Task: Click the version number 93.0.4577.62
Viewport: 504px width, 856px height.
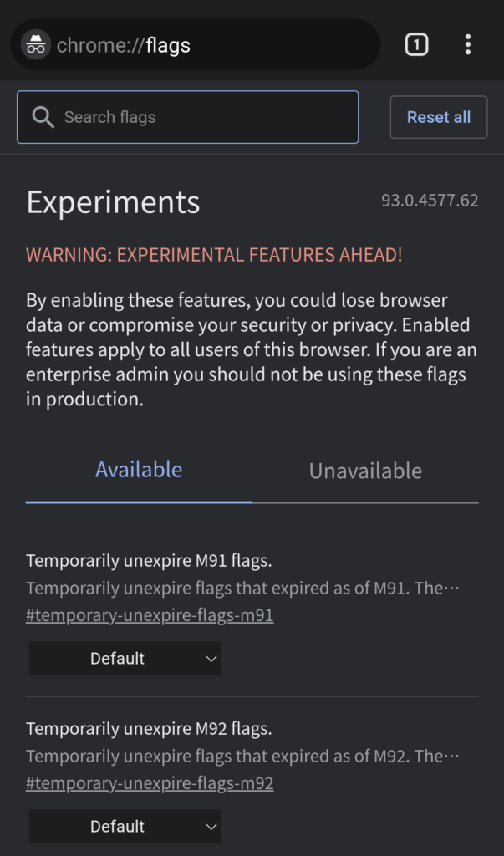Action: click(430, 201)
